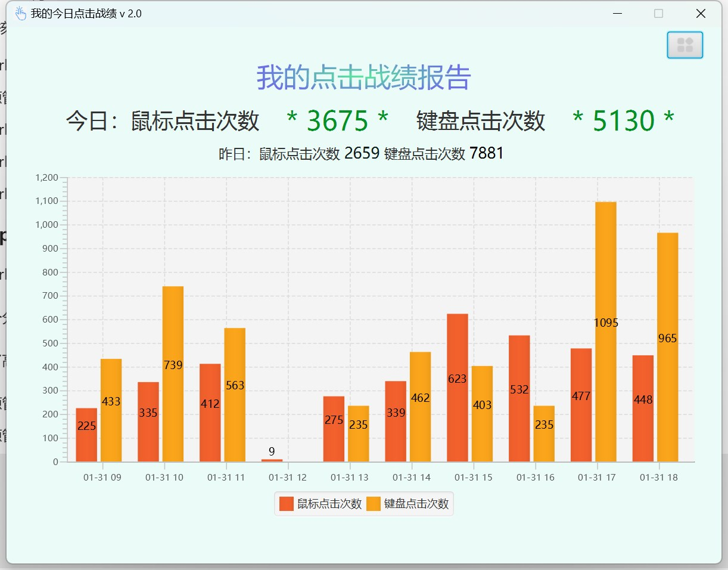Click the x-axis label 01-31 18
The height and width of the screenshot is (570, 728).
coord(659,477)
